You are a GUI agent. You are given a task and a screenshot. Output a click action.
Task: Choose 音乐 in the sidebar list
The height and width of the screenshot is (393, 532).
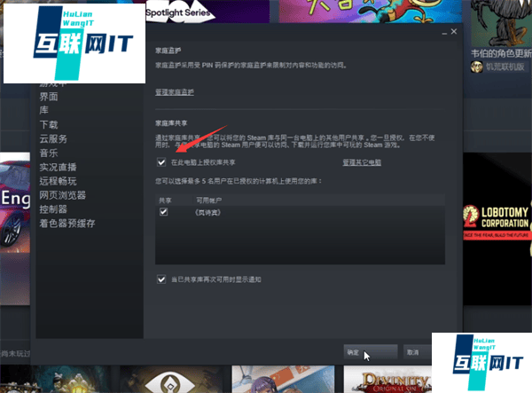click(48, 153)
